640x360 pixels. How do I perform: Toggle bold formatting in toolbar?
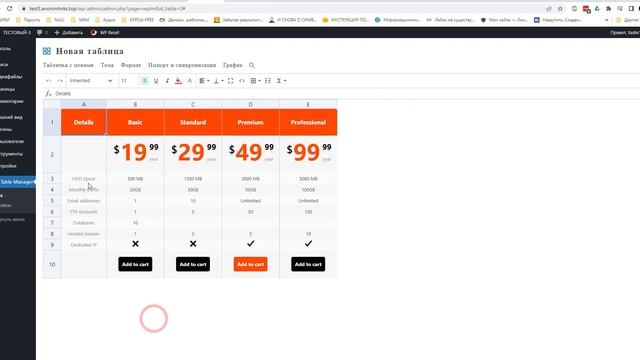tap(144, 81)
